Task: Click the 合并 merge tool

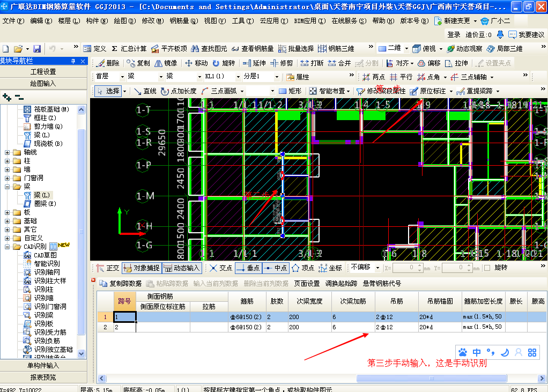Action: [339, 63]
